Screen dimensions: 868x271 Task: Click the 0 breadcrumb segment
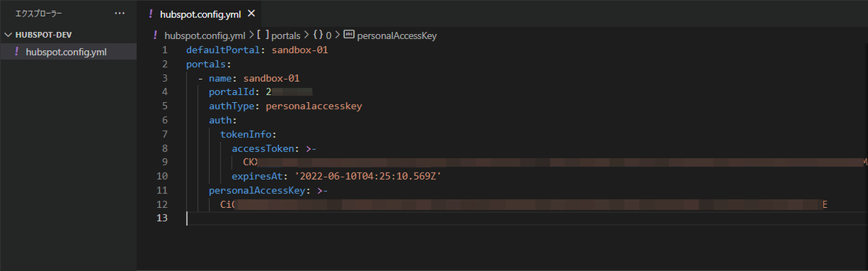[x=328, y=35]
